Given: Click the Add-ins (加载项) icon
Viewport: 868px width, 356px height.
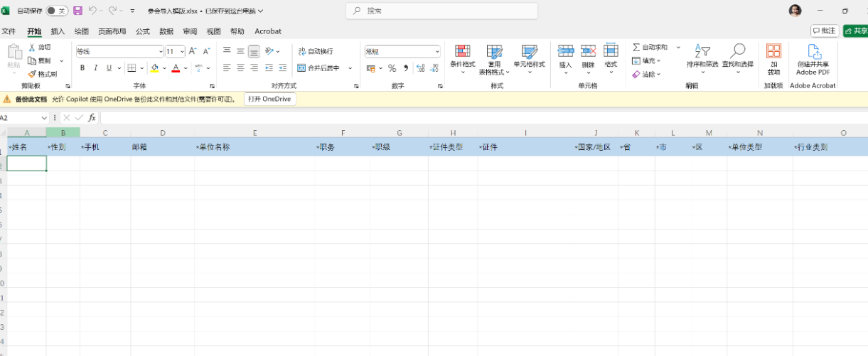Looking at the screenshot, I should coord(773,55).
